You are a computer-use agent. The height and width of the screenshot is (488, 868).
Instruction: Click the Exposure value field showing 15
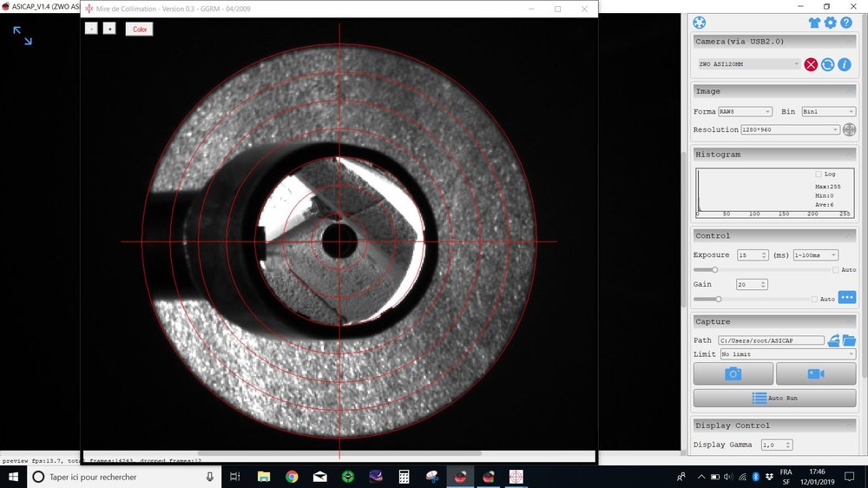(x=753, y=255)
